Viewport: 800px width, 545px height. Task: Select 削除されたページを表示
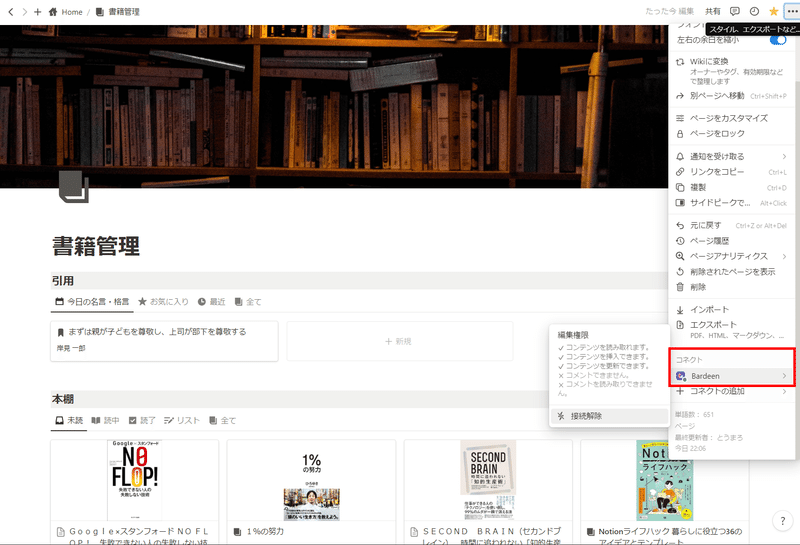pos(732,271)
